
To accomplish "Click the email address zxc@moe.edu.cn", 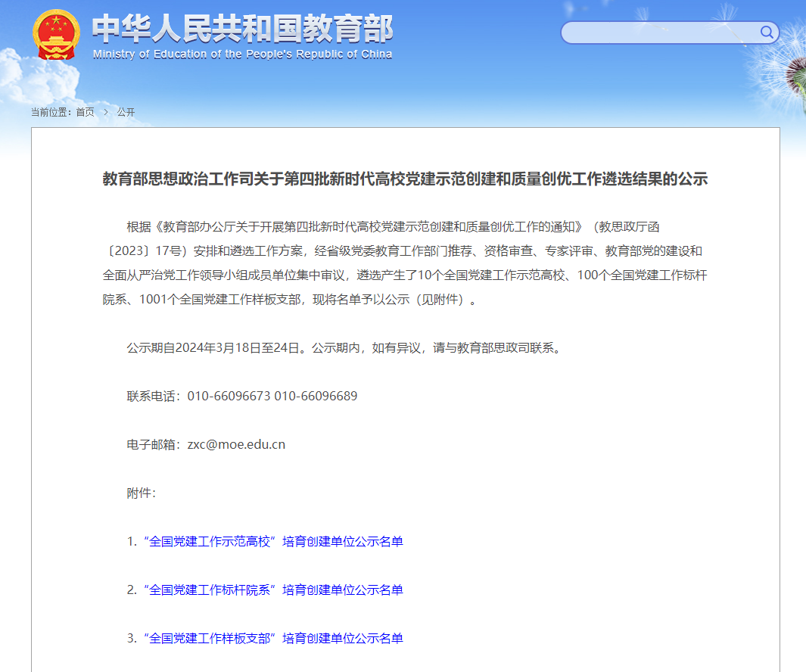I will tap(236, 444).
